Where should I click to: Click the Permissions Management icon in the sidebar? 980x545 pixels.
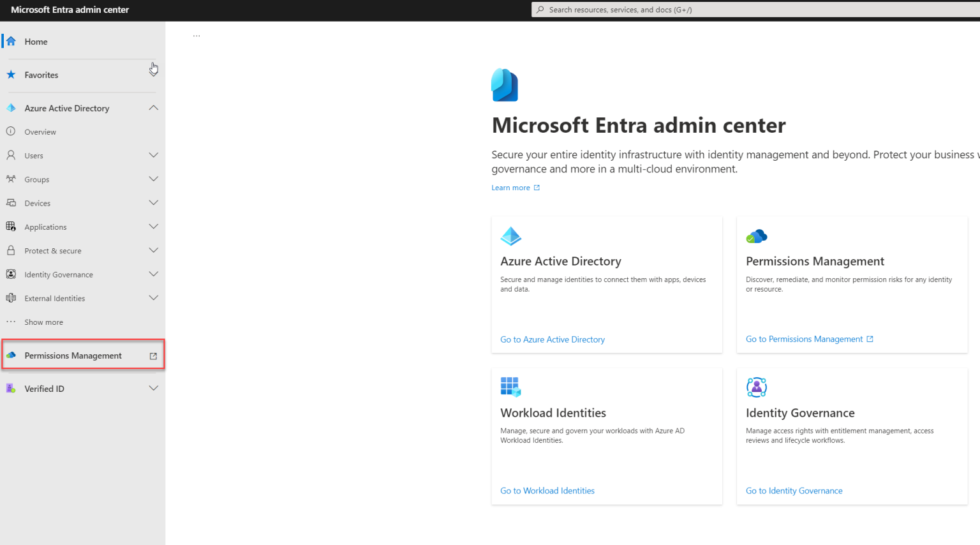click(11, 355)
